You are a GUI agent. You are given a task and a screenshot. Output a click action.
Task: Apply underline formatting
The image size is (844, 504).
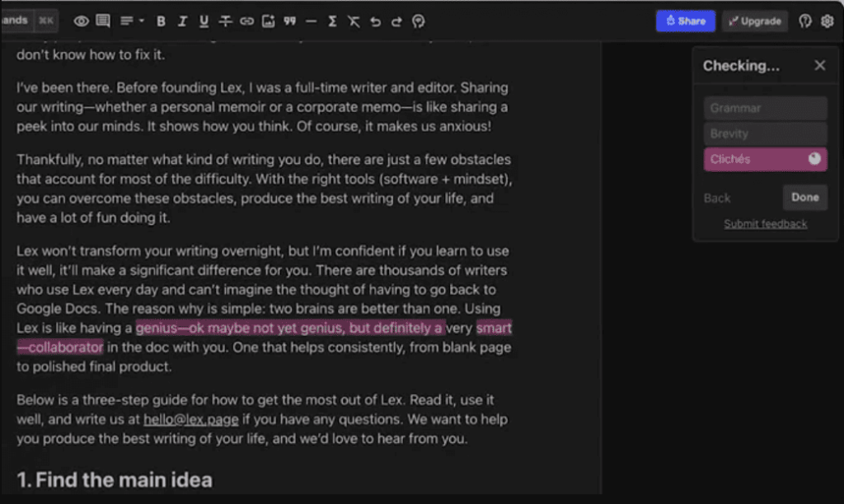pos(204,21)
